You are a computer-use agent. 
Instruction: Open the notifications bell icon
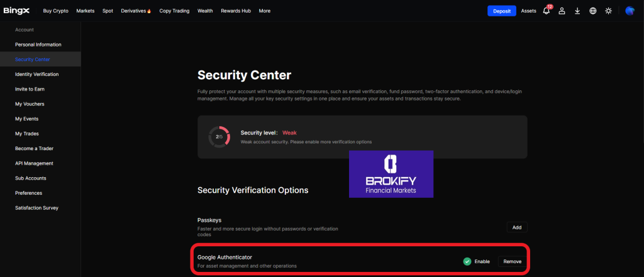tap(547, 11)
